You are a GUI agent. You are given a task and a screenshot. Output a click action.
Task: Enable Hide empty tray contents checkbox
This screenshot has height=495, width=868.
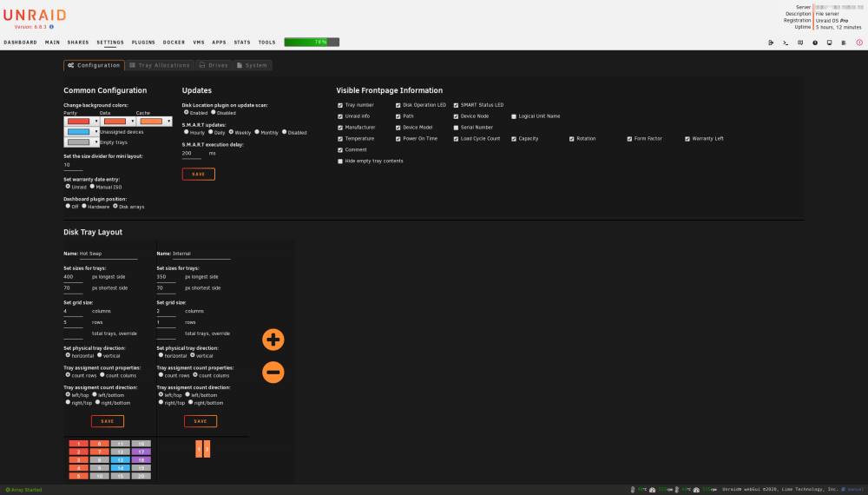tap(340, 162)
